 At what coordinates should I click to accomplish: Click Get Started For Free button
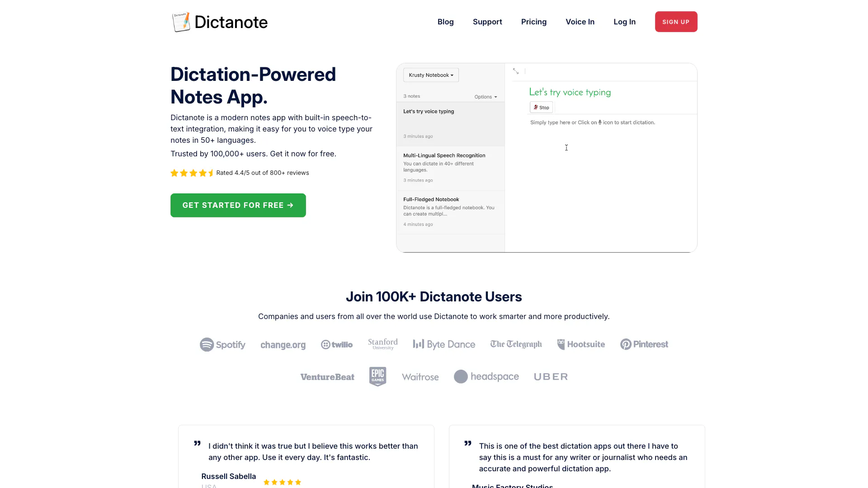click(x=238, y=205)
